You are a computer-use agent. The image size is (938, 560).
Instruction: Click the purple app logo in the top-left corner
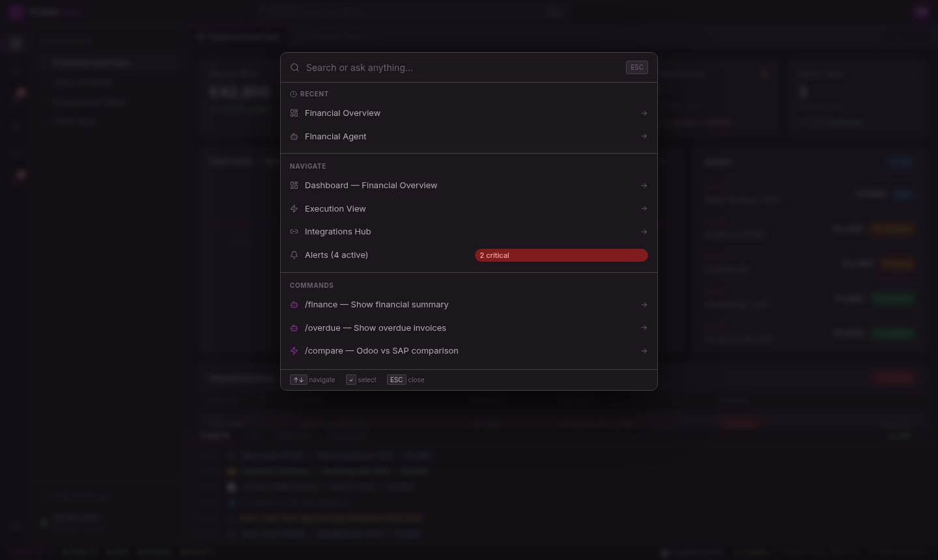pyautogui.click(x=16, y=12)
